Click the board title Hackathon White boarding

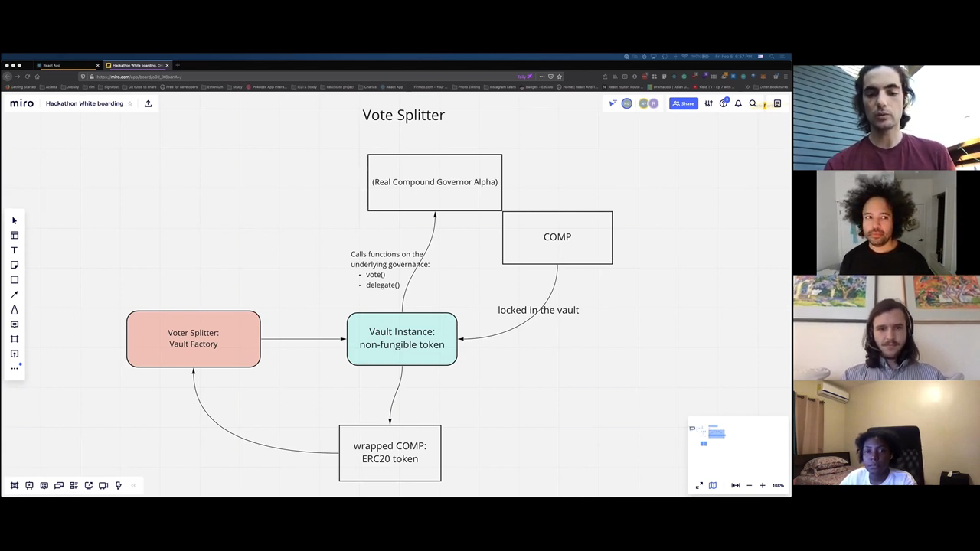tap(84, 103)
